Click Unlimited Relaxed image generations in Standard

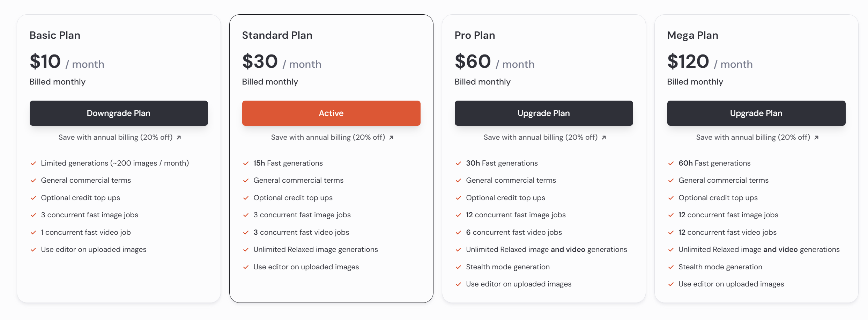point(316,249)
